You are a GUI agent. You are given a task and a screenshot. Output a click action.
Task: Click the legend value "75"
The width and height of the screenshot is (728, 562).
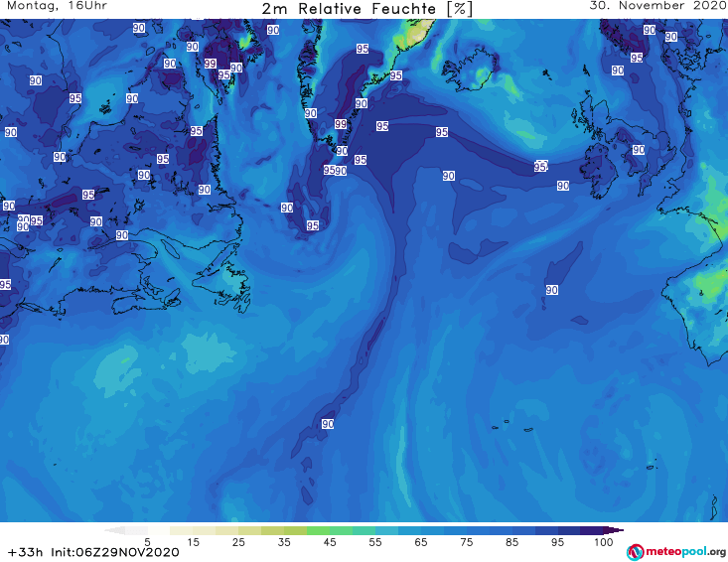466,542
